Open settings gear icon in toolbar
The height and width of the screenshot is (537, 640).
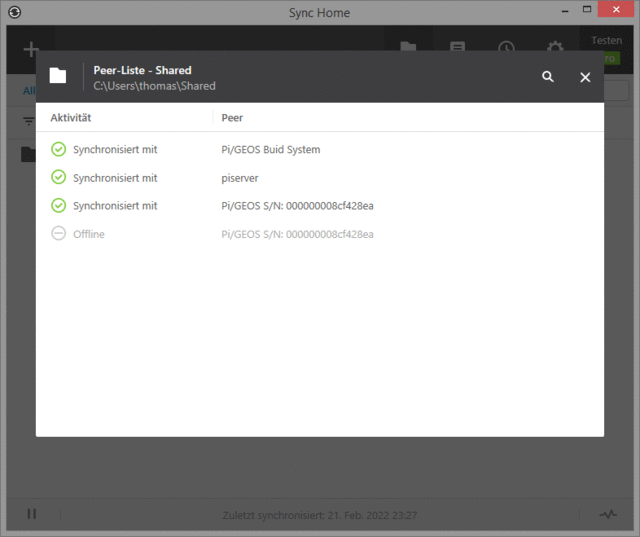click(x=555, y=46)
